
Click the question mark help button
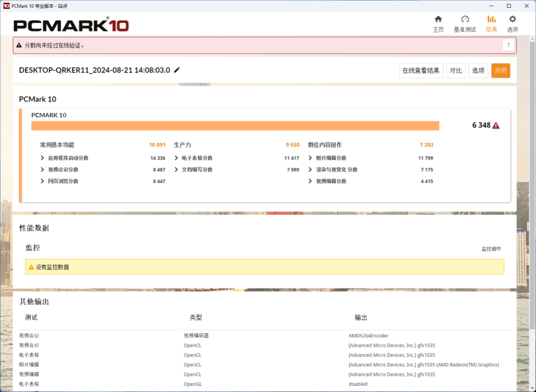(x=508, y=45)
